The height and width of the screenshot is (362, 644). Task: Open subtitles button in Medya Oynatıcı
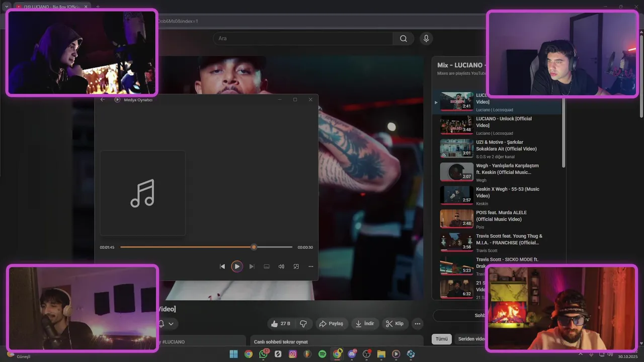click(267, 266)
